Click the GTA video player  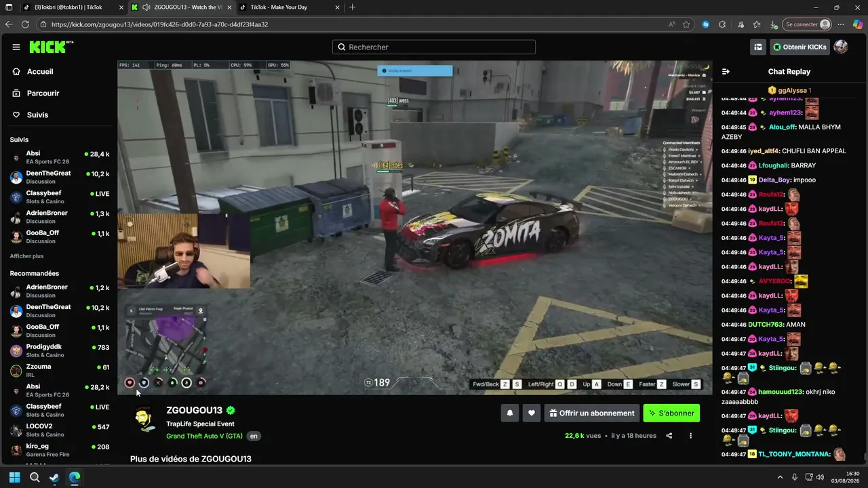coord(414,228)
